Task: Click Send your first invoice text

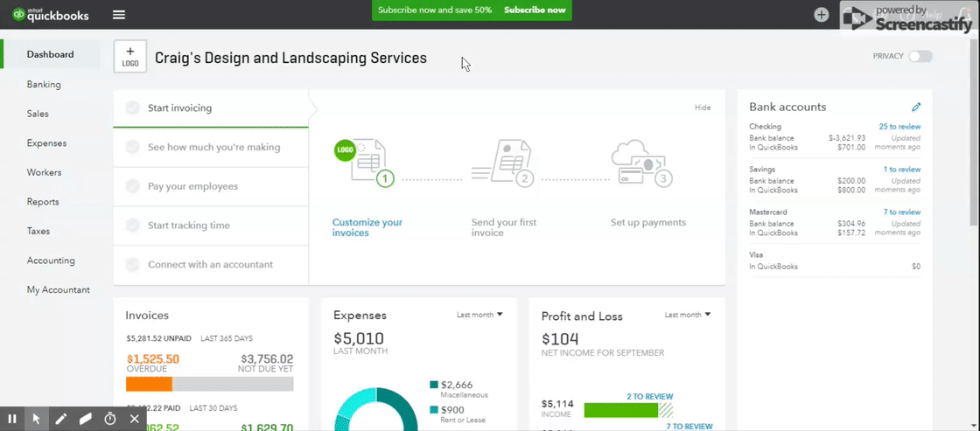Action: 504,227
